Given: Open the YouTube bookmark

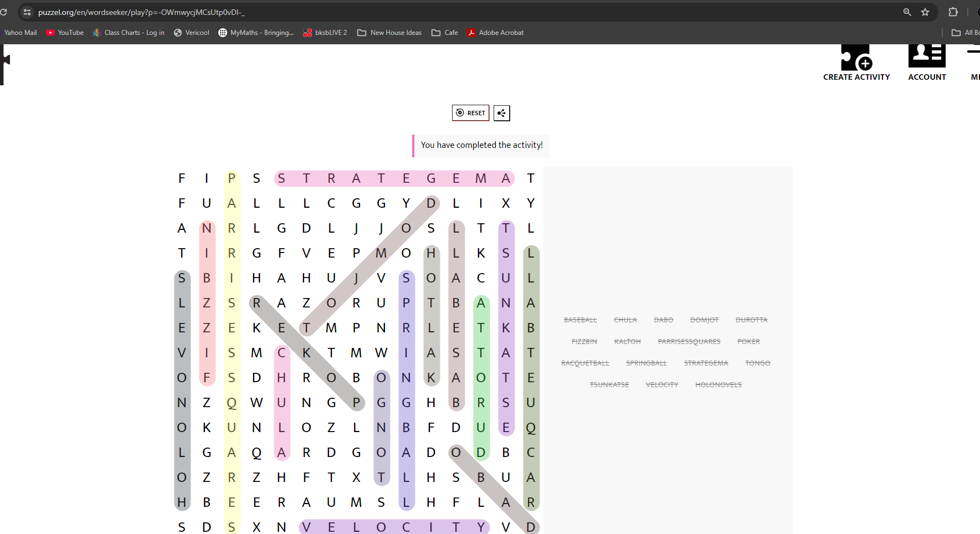Looking at the screenshot, I should click(x=65, y=33).
